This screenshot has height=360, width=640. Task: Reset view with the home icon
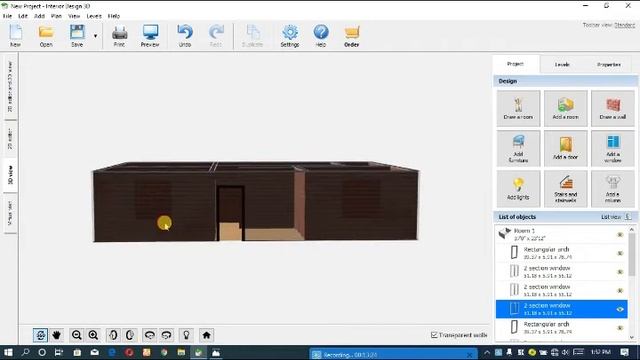pyautogui.click(x=207, y=335)
